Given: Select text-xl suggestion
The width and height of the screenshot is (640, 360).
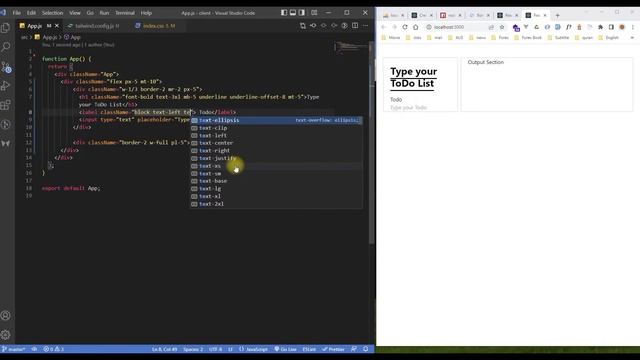Looking at the screenshot, I should click(x=276, y=196).
